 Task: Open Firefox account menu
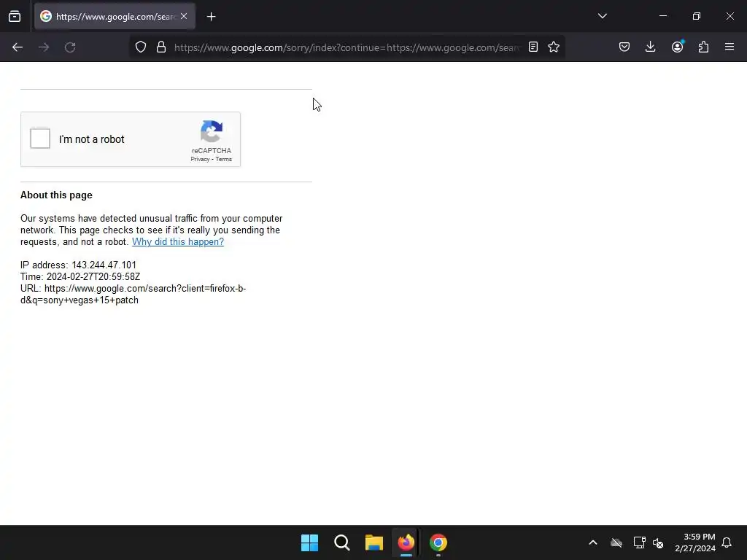[x=677, y=47]
